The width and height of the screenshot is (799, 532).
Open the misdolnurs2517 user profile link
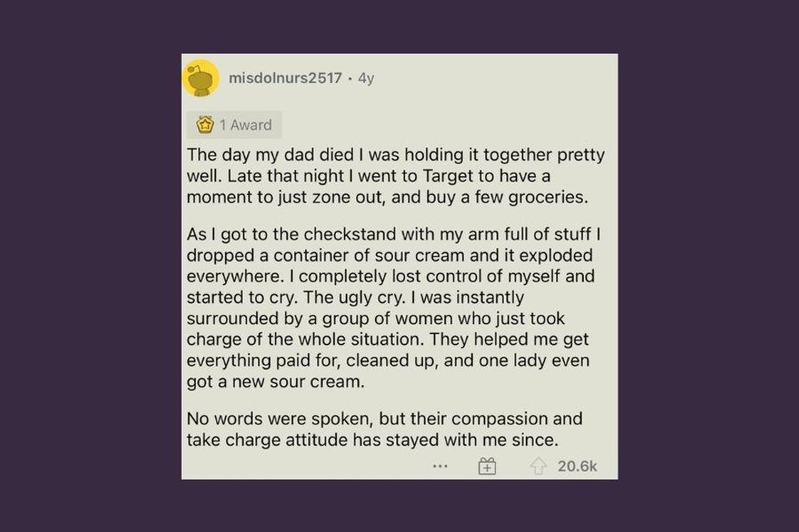(x=285, y=79)
